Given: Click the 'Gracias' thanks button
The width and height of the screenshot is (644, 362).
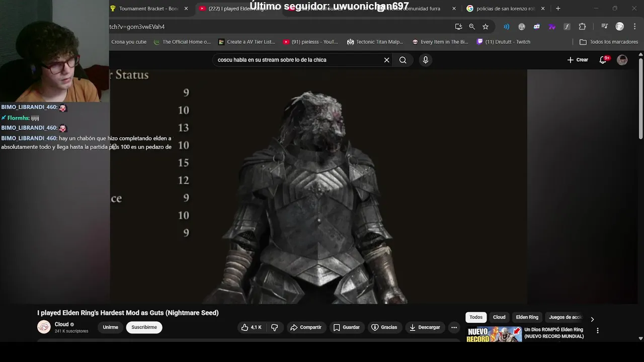Looking at the screenshot, I should tap(384, 327).
